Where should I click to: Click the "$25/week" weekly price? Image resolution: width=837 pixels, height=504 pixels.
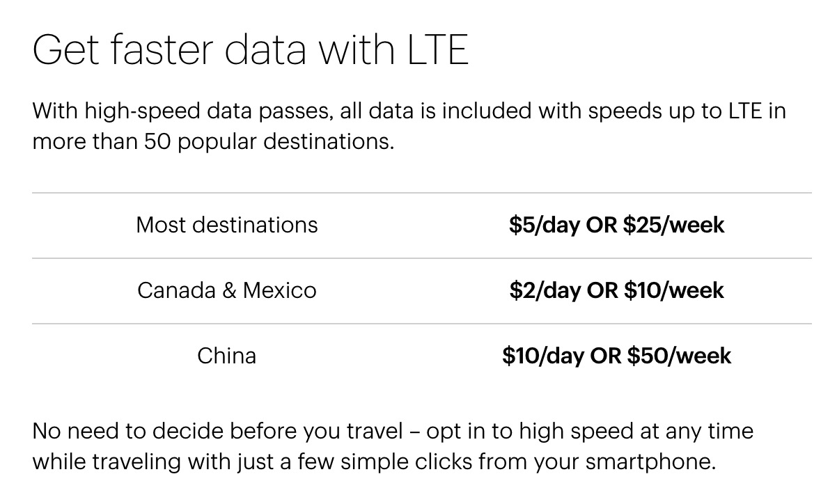pyautogui.click(x=674, y=225)
